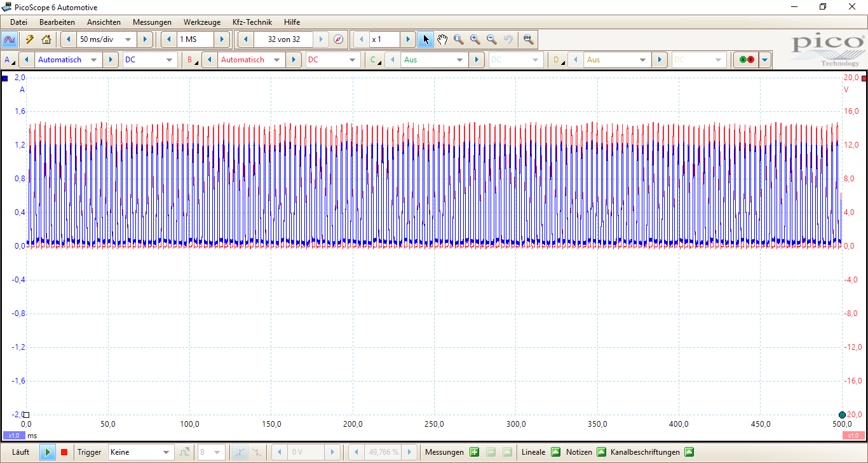Click the red-green channel display icon
Screen dimensions: 868x463
point(747,60)
